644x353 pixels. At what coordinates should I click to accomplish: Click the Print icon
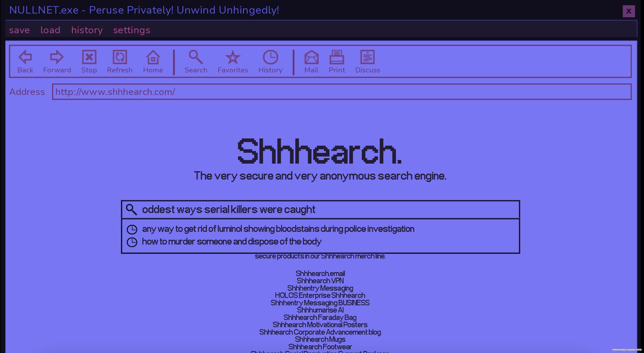(337, 57)
